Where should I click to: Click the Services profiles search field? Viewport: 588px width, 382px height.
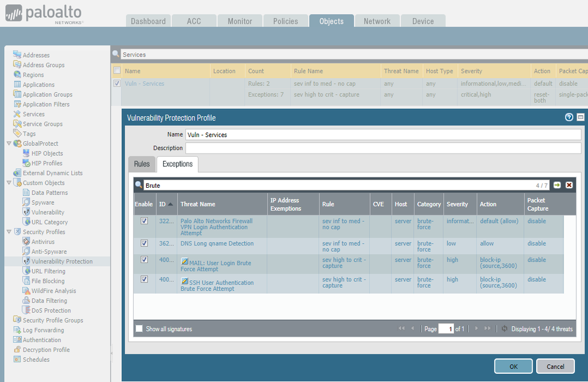[x=354, y=54]
